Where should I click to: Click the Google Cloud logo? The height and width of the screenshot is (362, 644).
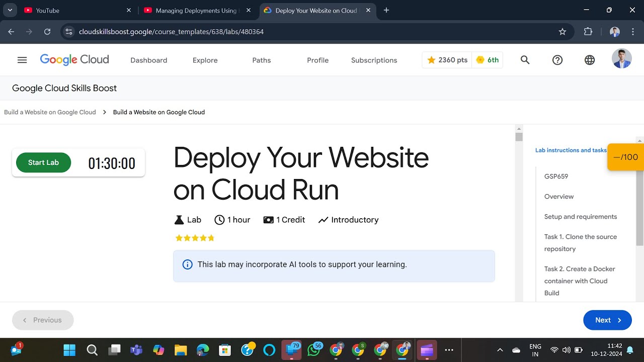74,60
